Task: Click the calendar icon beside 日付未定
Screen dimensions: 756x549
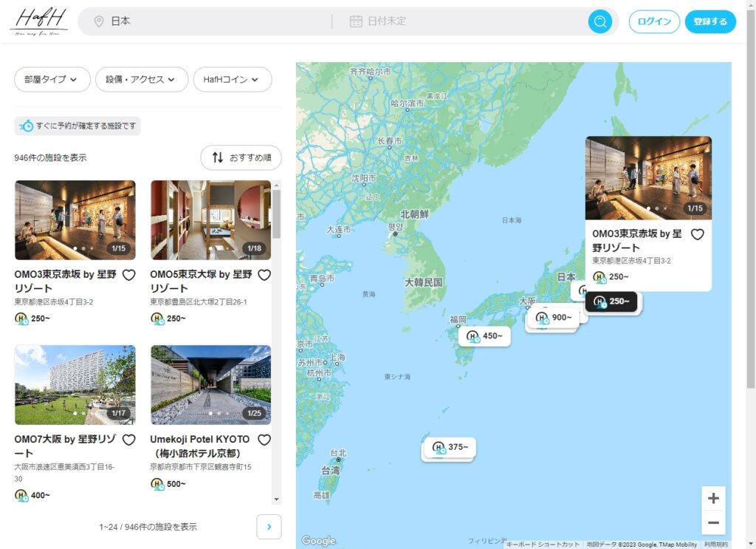Action: (356, 21)
